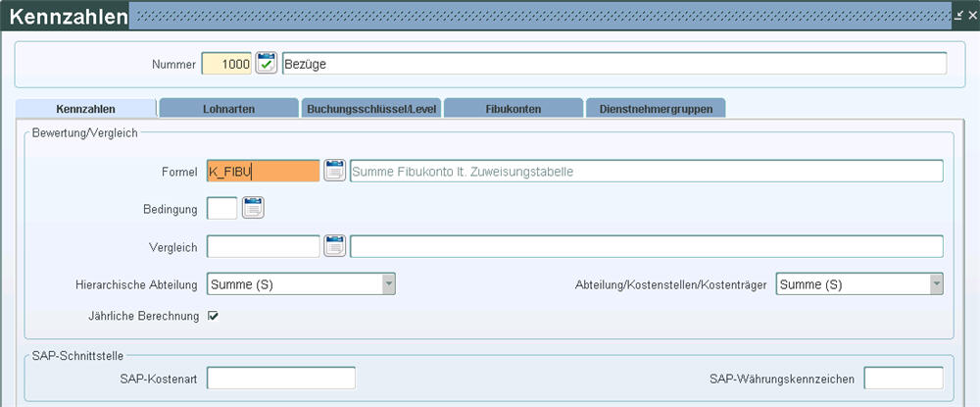Toggle the Jährliche Berechnung checkbox
The height and width of the screenshot is (407, 980).
[x=213, y=316]
